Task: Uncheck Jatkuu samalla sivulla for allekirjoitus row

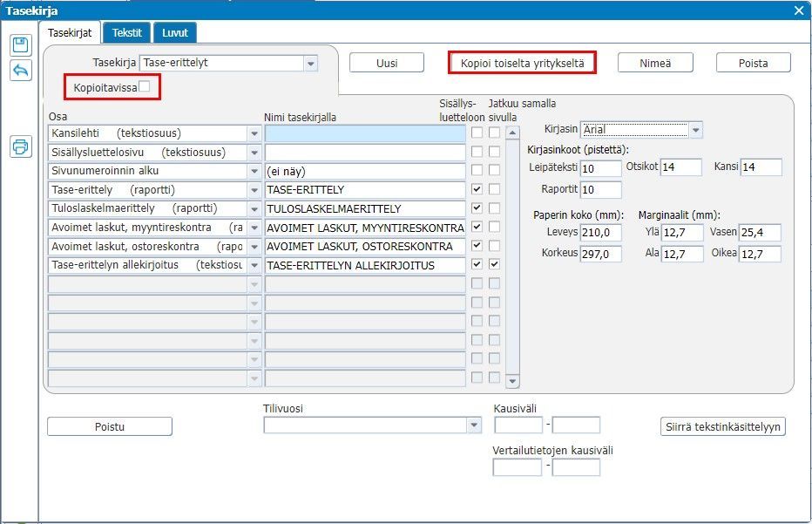Action: 495,264
